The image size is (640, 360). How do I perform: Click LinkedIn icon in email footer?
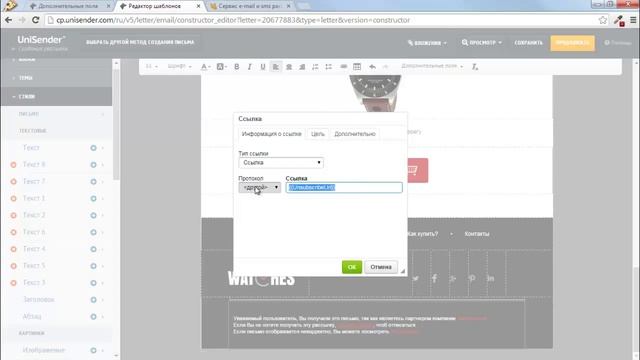point(491,278)
